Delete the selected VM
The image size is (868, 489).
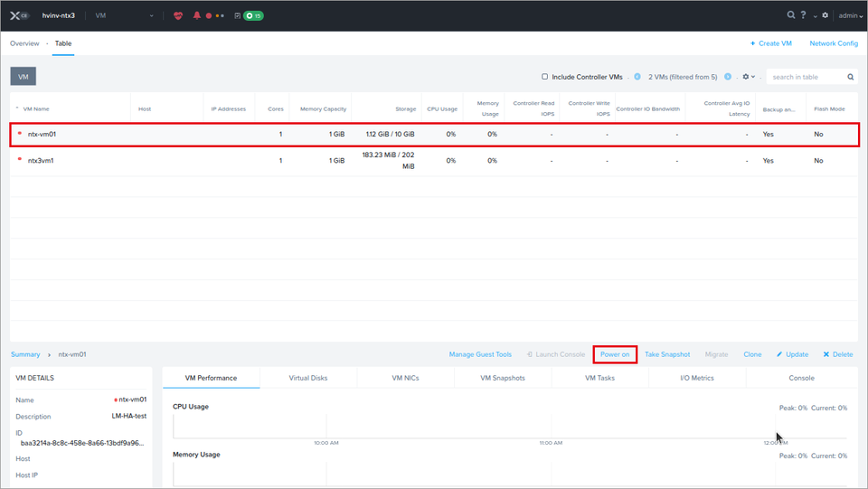click(x=838, y=354)
